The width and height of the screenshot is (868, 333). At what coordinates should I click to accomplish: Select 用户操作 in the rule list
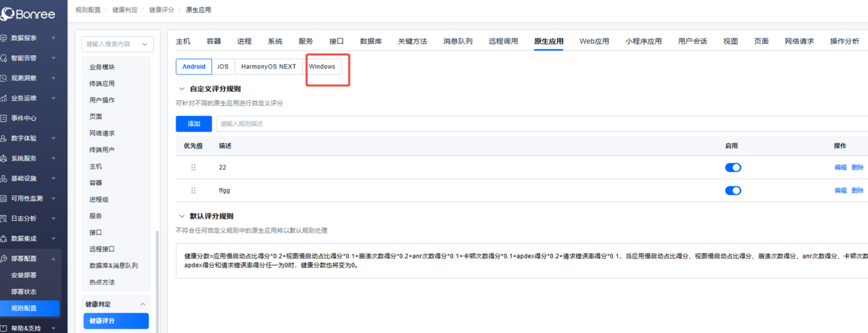(102, 100)
